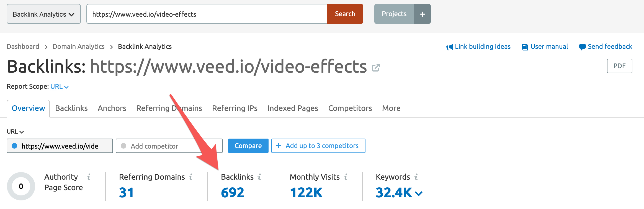Image resolution: width=644 pixels, height=209 pixels.
Task: Click the Monthly Visits info icon
Action: 346,177
